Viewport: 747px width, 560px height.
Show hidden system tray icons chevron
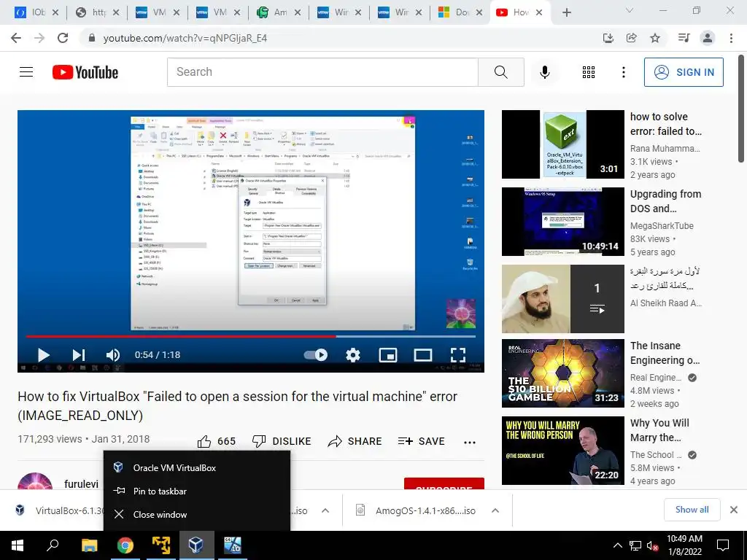click(x=617, y=545)
